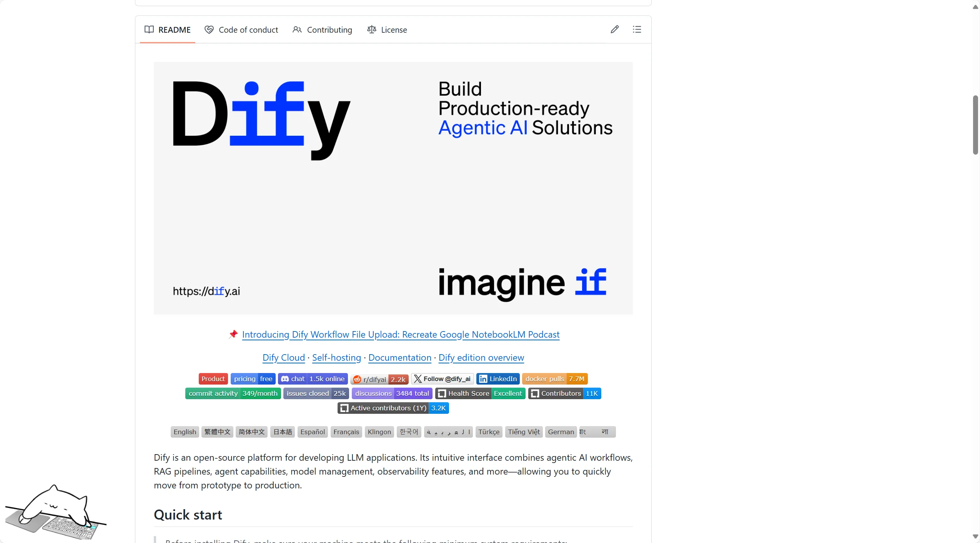Open the Dify edition overview link
Viewport: 980px width, 543px height.
481,358
